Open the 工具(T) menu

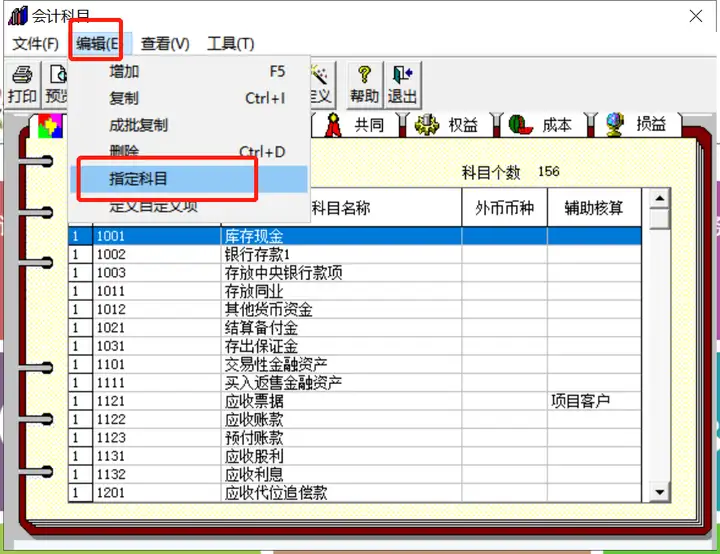point(231,44)
